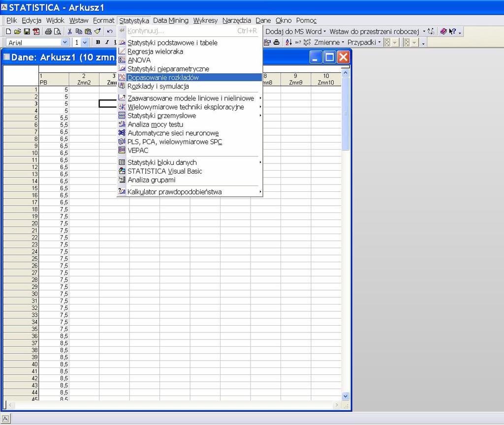Expand Wielowymiarowe techniki eksploracyjne submenu
The width and height of the screenshot is (504, 425).
pos(189,107)
